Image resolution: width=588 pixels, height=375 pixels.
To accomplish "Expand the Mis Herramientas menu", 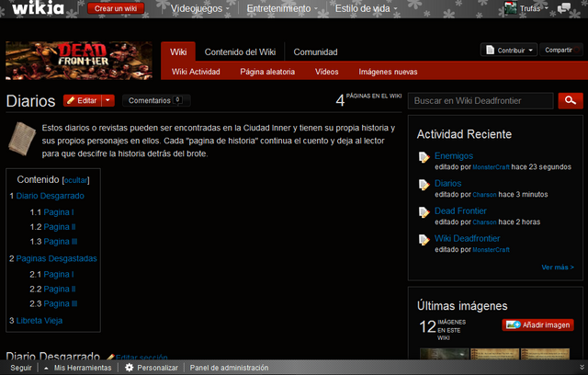I will click(78, 368).
